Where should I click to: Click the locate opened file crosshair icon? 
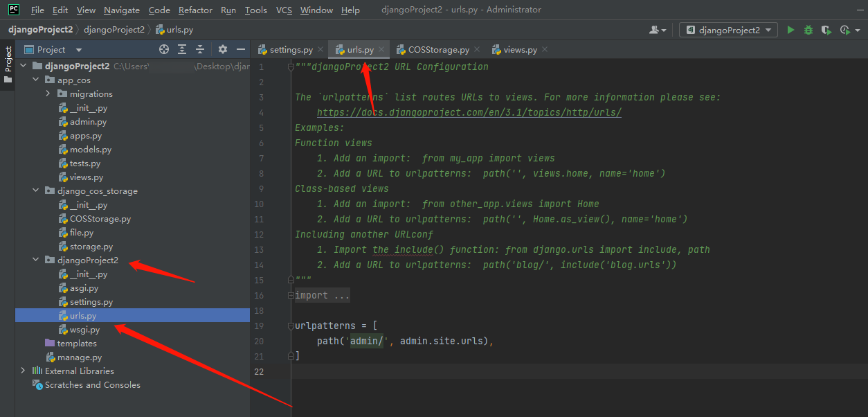164,49
